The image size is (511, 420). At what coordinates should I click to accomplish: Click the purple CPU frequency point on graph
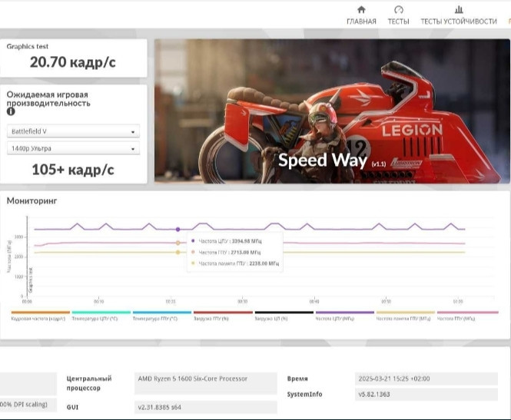click(178, 229)
